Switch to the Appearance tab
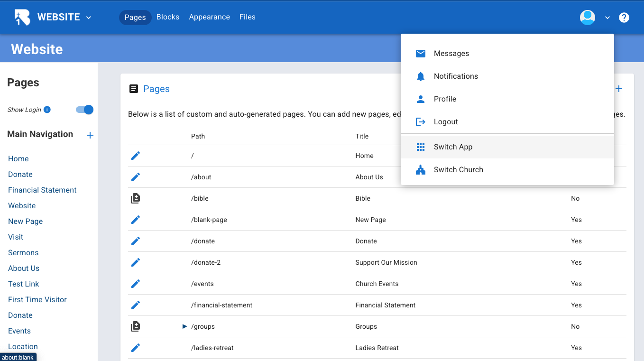Screen dimensions: 644x361 [x=209, y=17]
